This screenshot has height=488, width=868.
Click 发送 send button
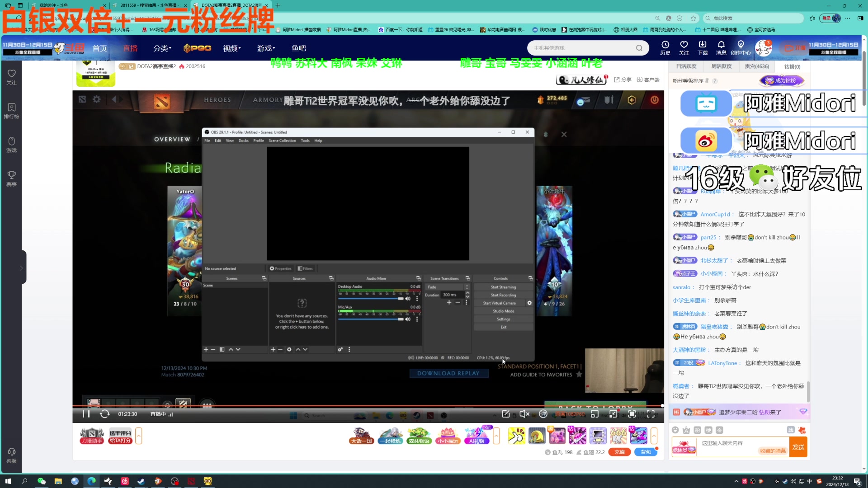[798, 447]
